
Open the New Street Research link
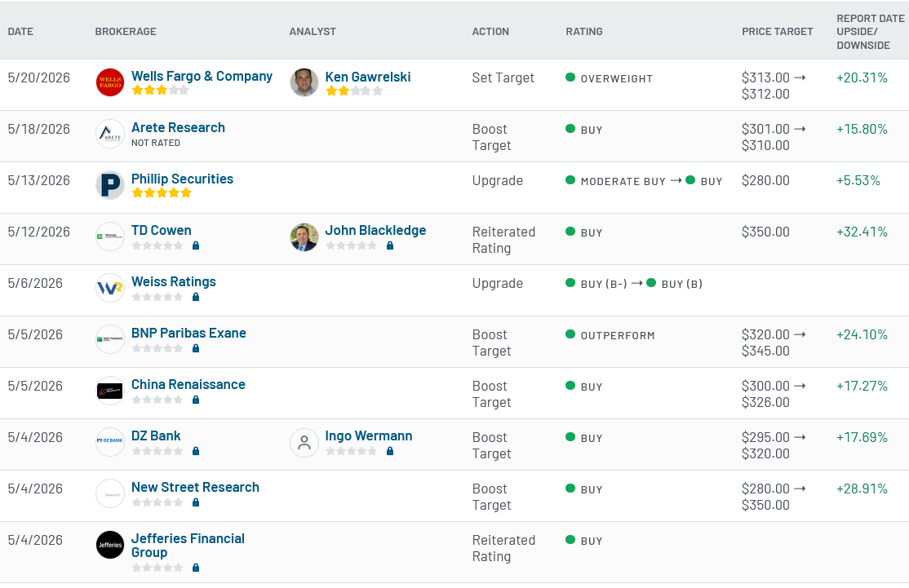pyautogui.click(x=195, y=487)
